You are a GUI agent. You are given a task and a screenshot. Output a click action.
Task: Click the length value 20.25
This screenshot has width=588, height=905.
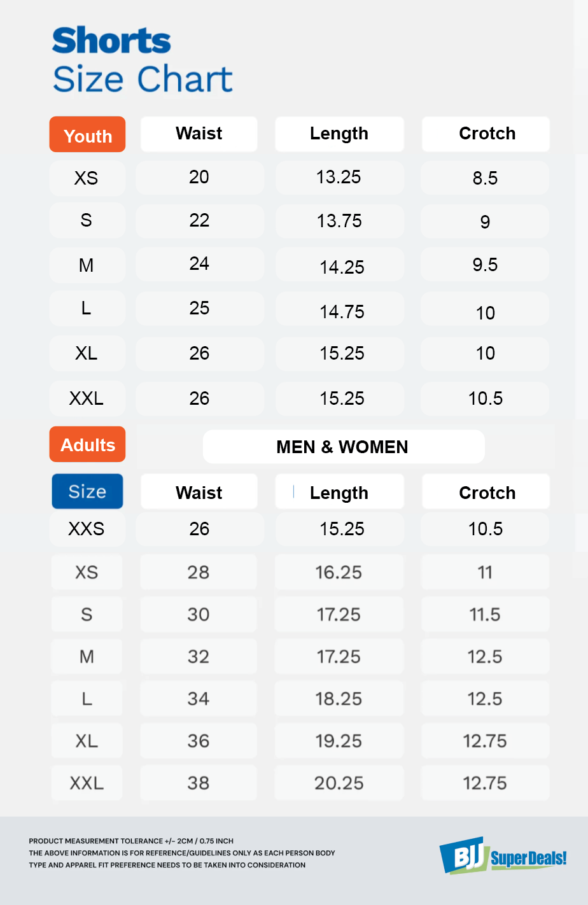click(339, 783)
